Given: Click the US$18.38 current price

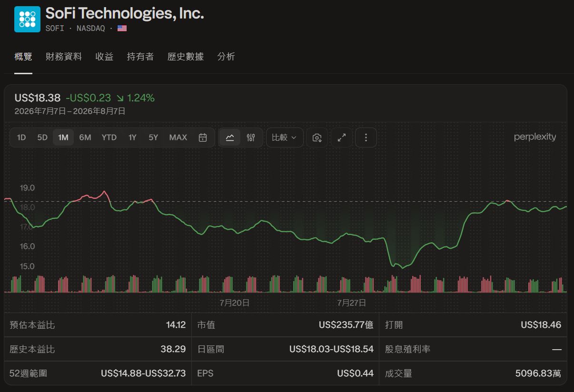Looking at the screenshot, I should point(38,98).
